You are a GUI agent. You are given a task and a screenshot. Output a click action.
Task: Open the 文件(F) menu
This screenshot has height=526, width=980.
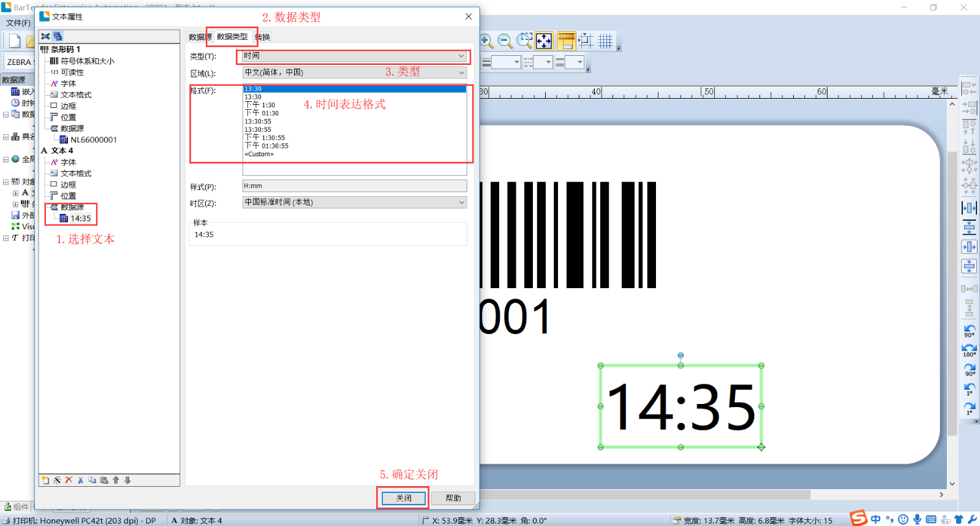pyautogui.click(x=18, y=23)
